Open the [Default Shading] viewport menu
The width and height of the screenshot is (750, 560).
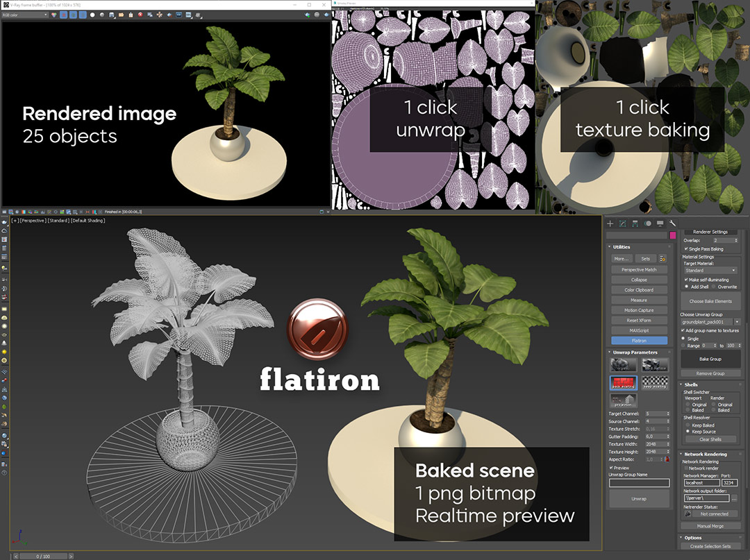coord(88,221)
